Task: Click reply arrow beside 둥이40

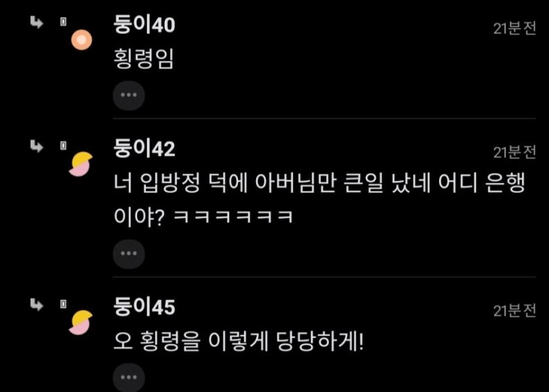Action: click(37, 22)
